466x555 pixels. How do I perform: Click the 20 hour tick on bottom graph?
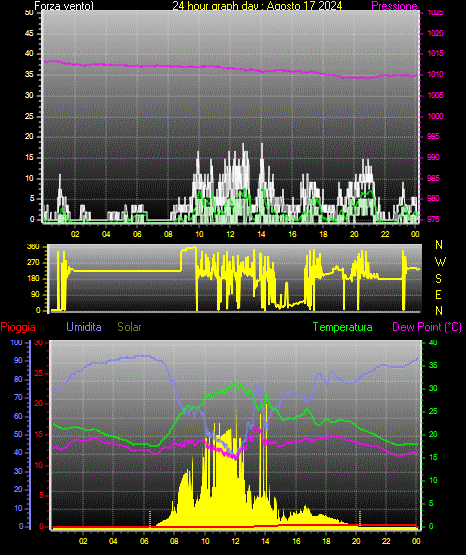(356, 541)
